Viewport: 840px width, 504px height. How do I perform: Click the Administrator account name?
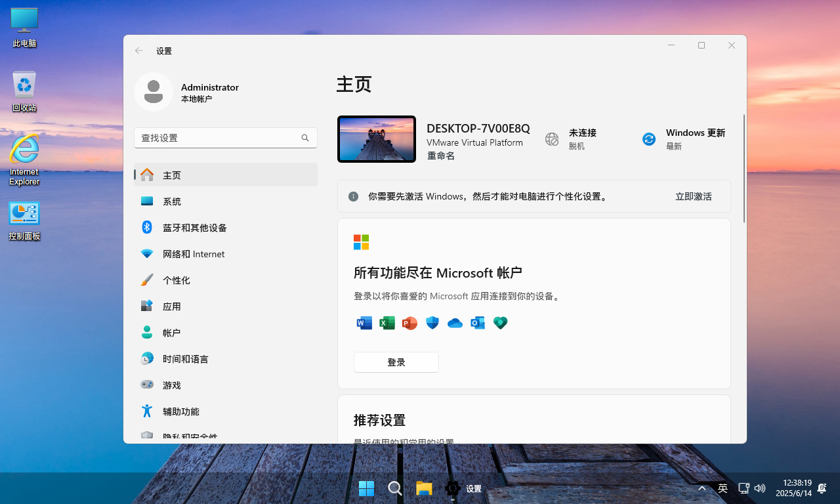(210, 87)
